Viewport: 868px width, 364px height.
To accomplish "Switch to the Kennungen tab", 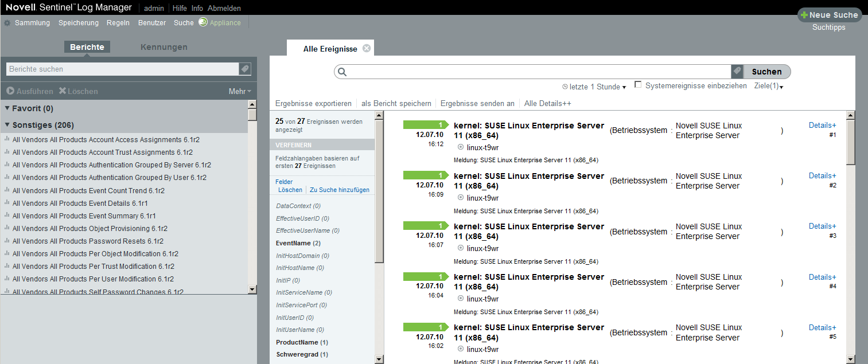I will [164, 47].
